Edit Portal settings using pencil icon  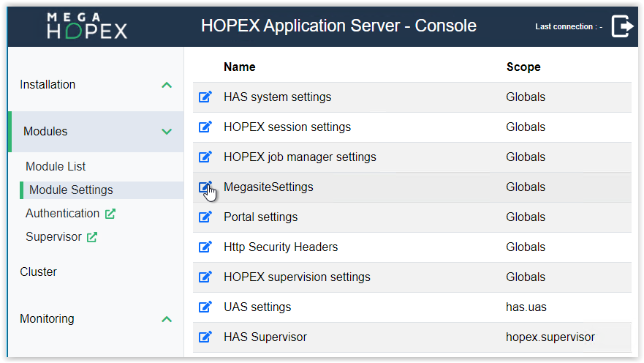(205, 217)
